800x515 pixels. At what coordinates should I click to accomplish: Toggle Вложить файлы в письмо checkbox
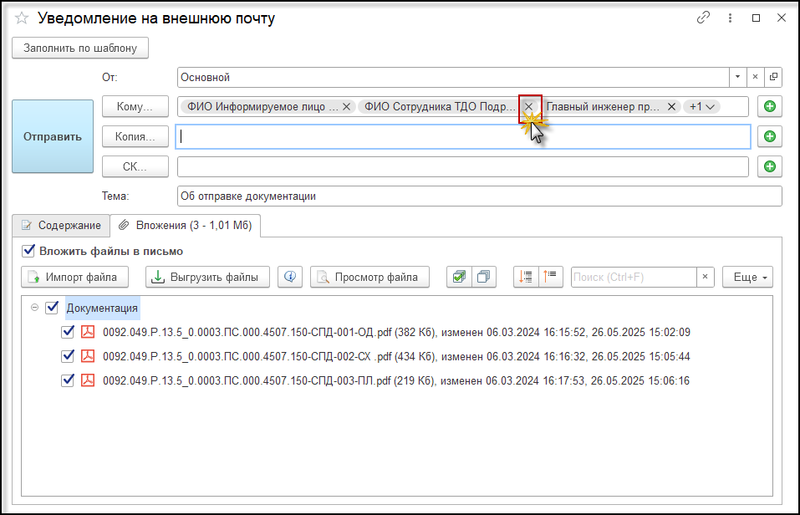(x=28, y=251)
